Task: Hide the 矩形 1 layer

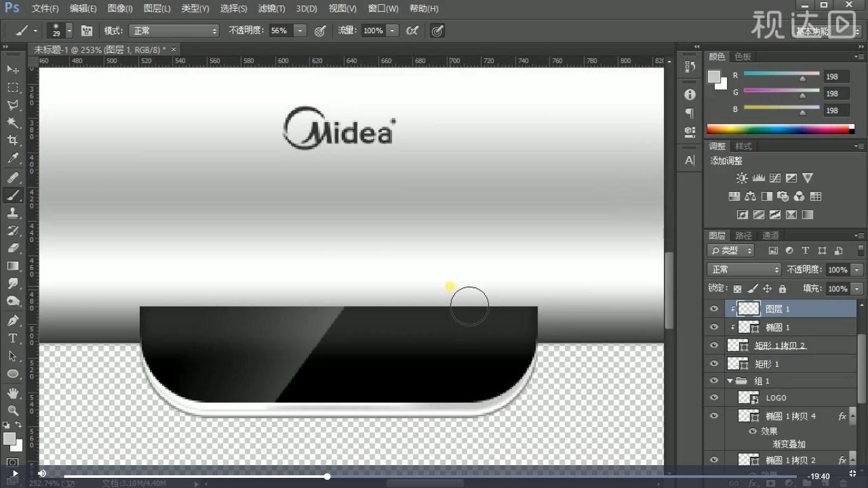Action: [714, 364]
